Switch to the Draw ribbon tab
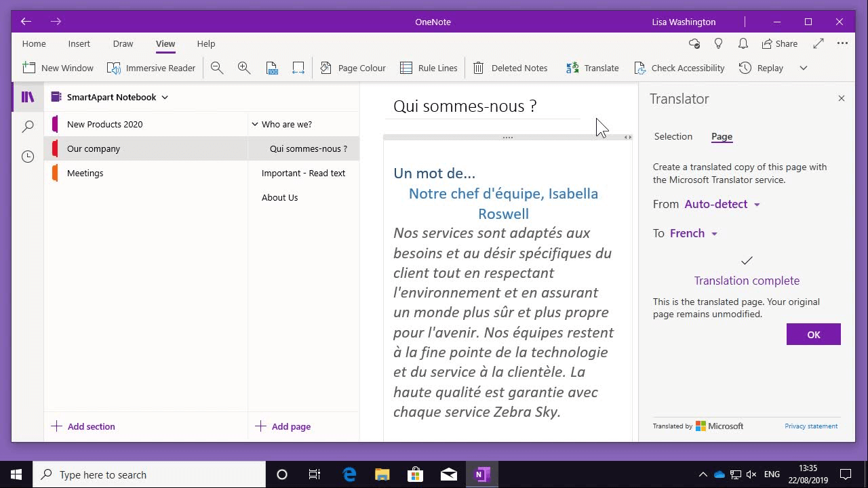Viewport: 868px width, 488px height. tap(123, 43)
